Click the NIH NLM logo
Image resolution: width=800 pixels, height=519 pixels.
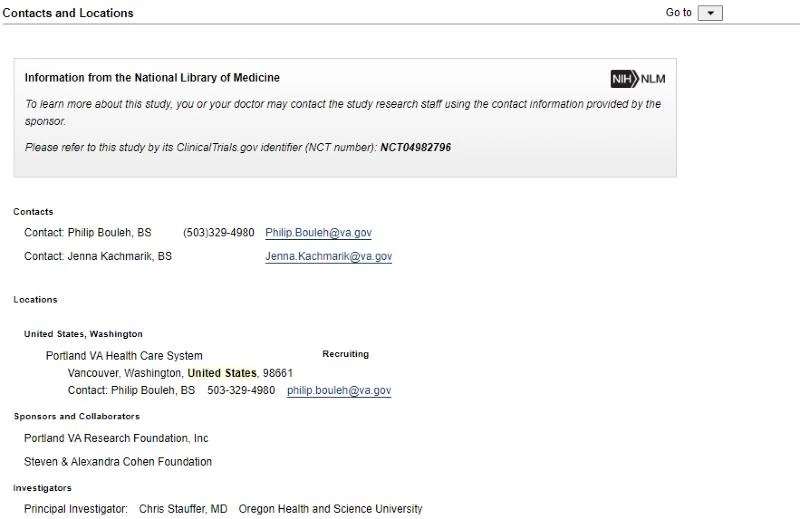(x=638, y=79)
